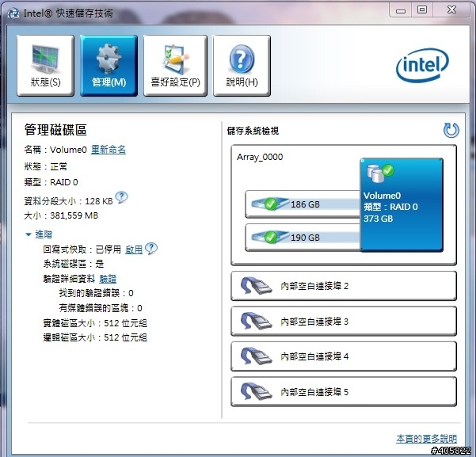The width and height of the screenshot is (476, 457).
Task: Minimize the Intel window
Action: (x=401, y=10)
